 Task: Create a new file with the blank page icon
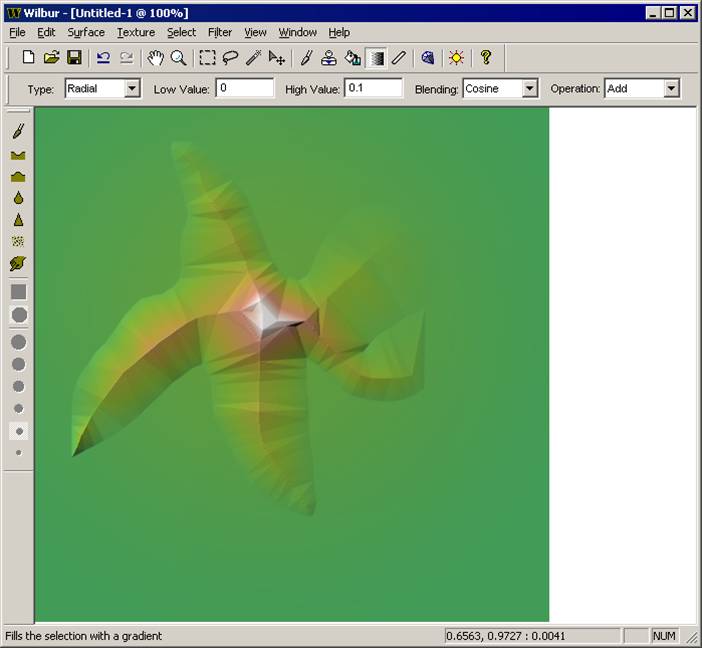pos(29,58)
